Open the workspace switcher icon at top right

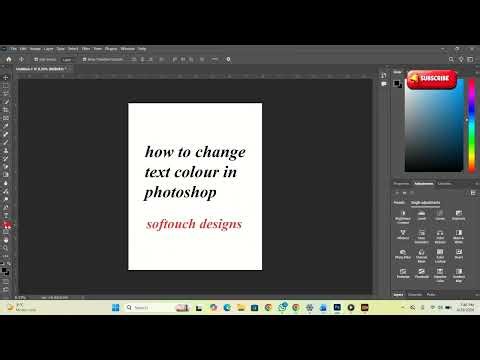(470, 59)
